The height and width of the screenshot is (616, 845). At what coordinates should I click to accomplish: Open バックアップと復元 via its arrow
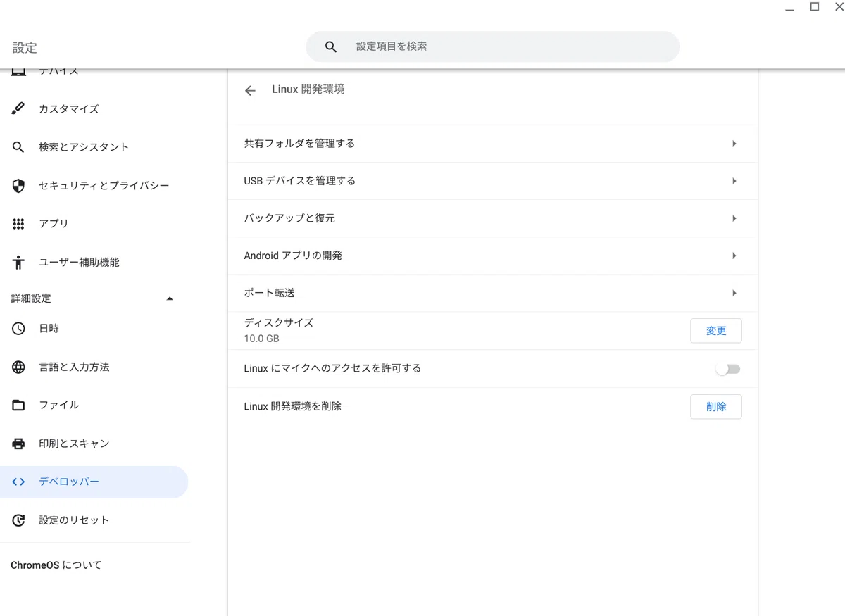tap(734, 218)
